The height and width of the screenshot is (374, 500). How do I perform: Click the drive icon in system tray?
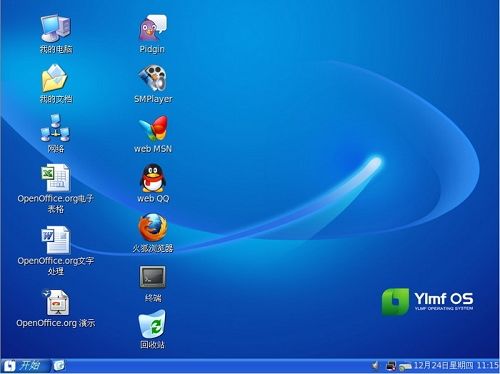(x=405, y=367)
